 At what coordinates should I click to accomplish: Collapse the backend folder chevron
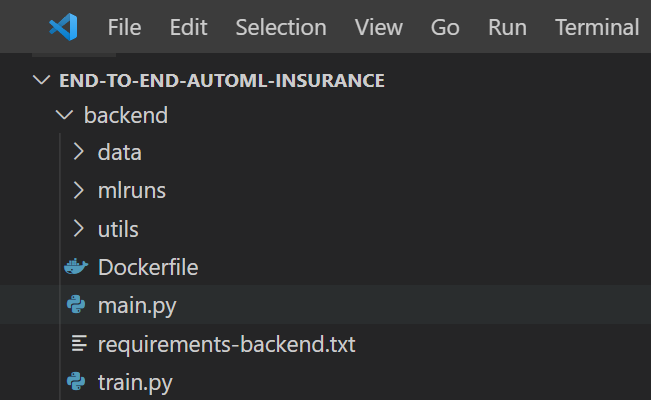coord(64,115)
